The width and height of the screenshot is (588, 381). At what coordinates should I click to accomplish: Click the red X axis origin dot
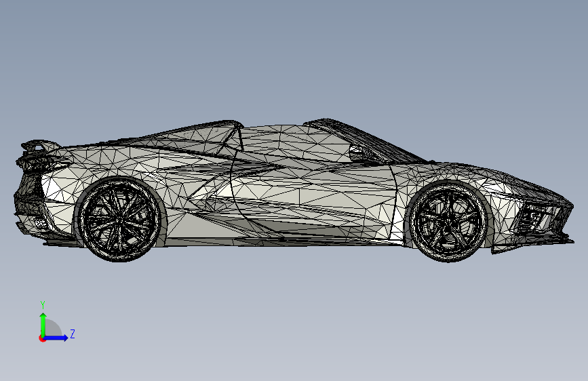(x=42, y=338)
